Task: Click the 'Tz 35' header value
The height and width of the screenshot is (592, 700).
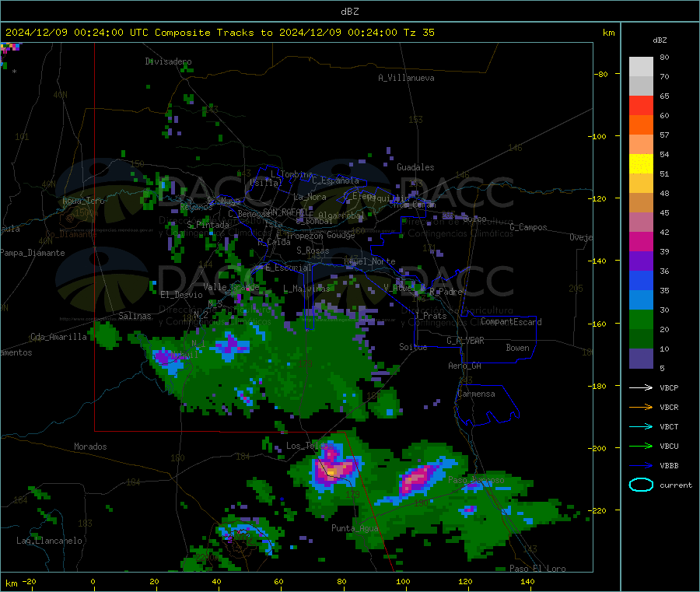Action: coord(418,33)
